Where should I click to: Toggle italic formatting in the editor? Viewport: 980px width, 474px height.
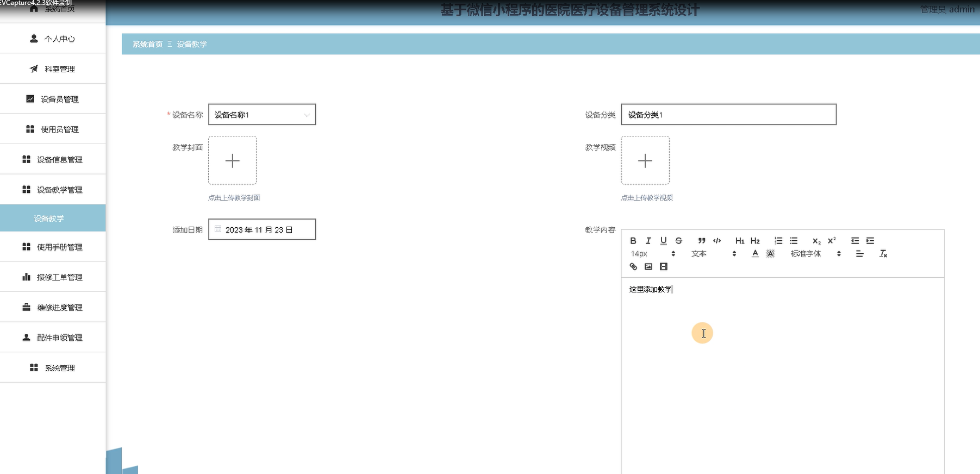(x=648, y=241)
